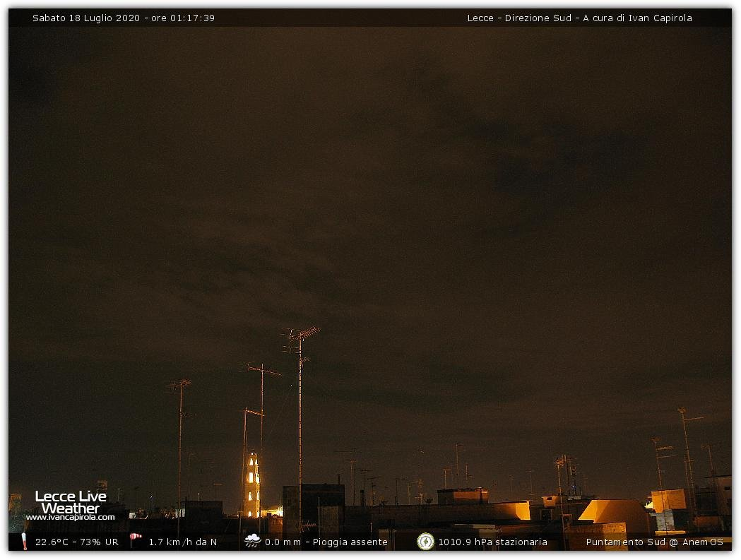Click the timestamp ore 01:17:39
Image resolution: width=741 pixels, height=560 pixels.
click(183, 18)
